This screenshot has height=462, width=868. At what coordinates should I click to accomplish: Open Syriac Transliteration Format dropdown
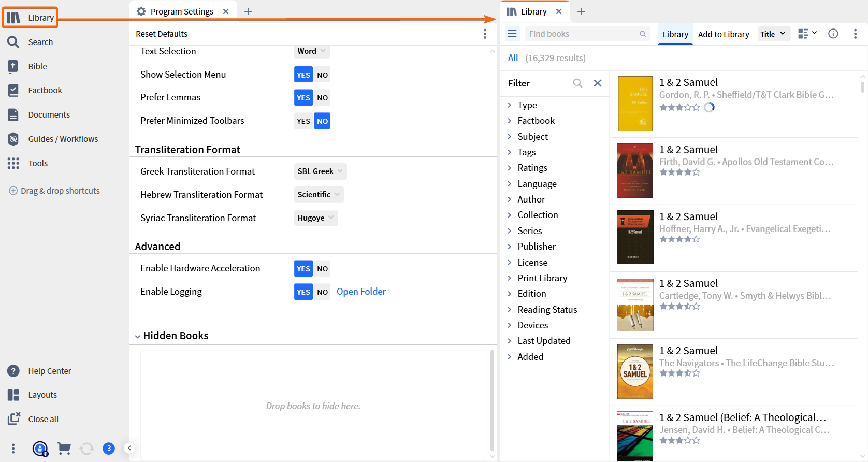(x=316, y=218)
